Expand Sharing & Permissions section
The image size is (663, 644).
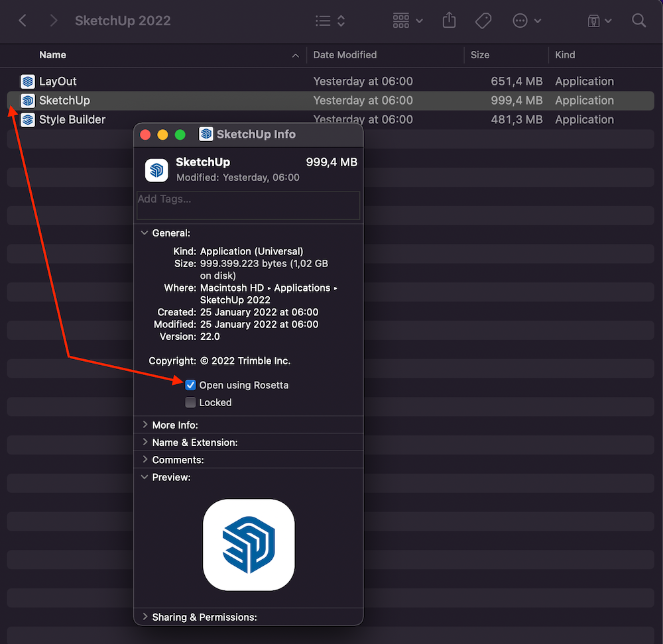tap(145, 617)
